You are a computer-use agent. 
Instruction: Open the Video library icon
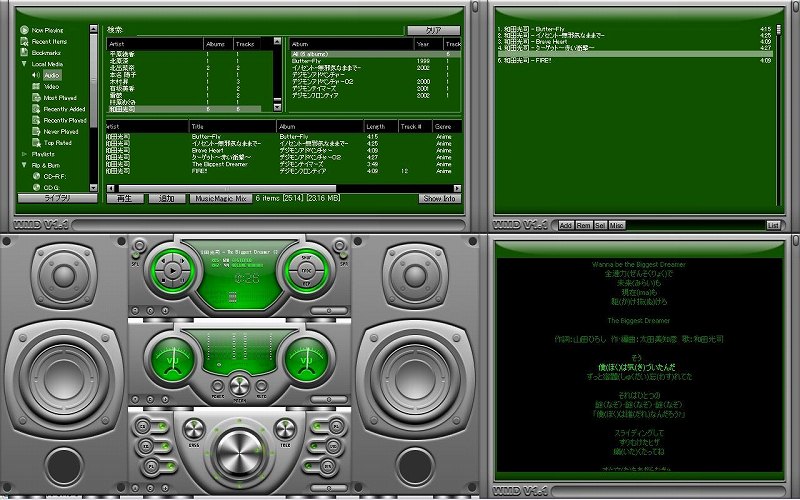pos(36,87)
